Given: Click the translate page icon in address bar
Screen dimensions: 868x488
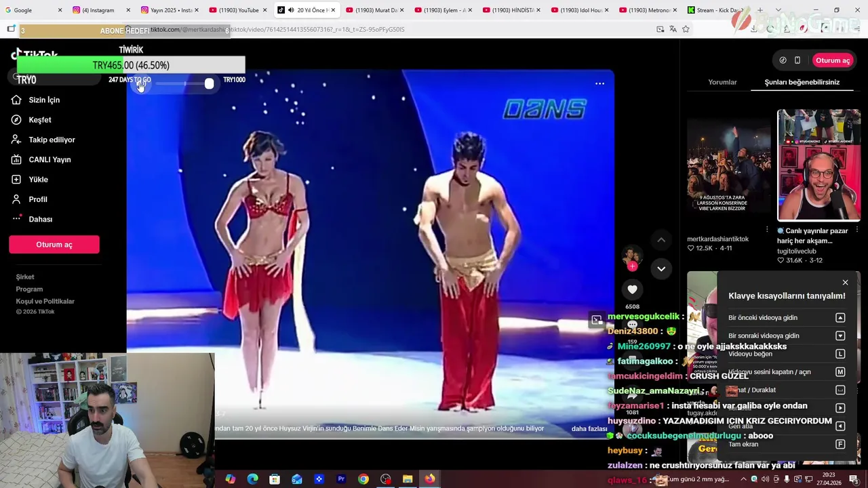Looking at the screenshot, I should [x=673, y=29].
